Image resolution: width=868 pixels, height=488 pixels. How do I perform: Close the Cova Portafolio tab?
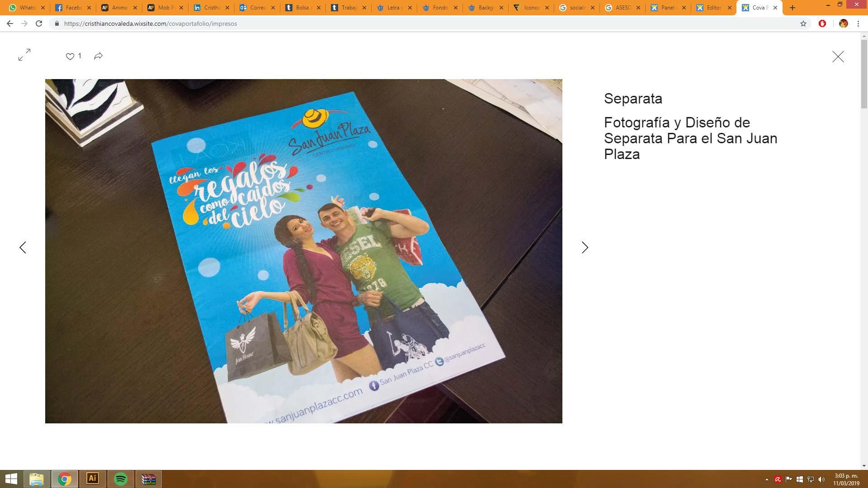[x=776, y=8]
